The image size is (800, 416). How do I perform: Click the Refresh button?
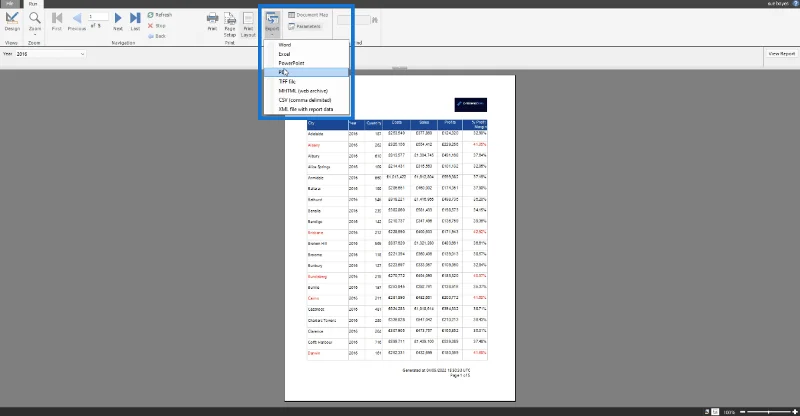point(160,15)
